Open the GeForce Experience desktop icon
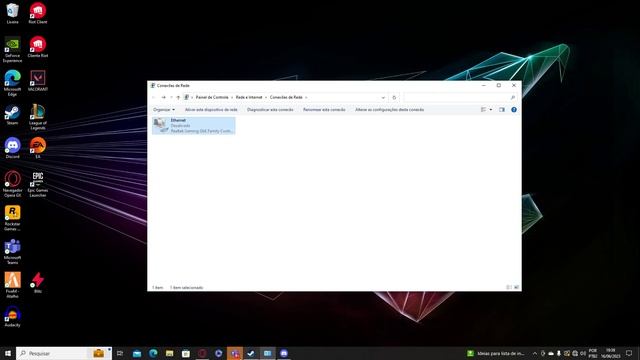The width and height of the screenshot is (640, 360). pyautogui.click(x=13, y=50)
